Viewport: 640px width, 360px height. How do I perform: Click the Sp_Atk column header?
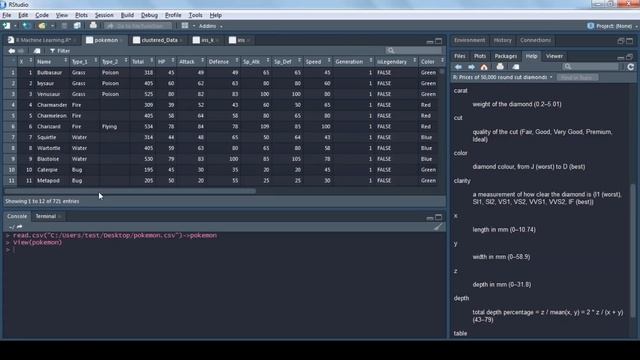point(256,62)
